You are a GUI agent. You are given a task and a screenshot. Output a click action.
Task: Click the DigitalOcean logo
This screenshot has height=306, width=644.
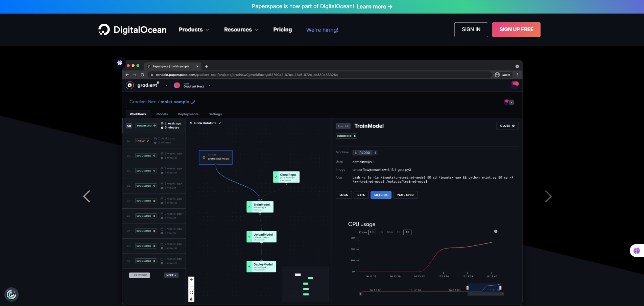pyautogui.click(x=132, y=30)
